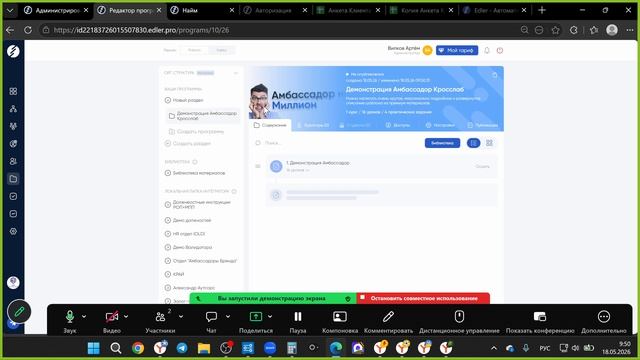Collapse the Оргструктура panel minus icon

[236, 73]
